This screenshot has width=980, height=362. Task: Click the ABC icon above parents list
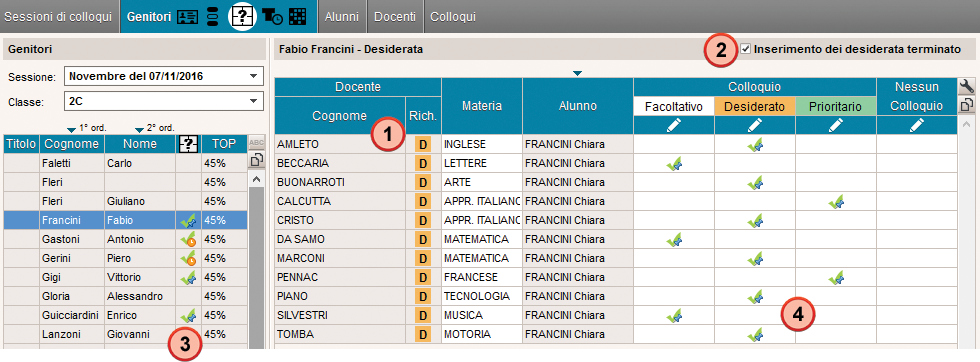pyautogui.click(x=256, y=143)
